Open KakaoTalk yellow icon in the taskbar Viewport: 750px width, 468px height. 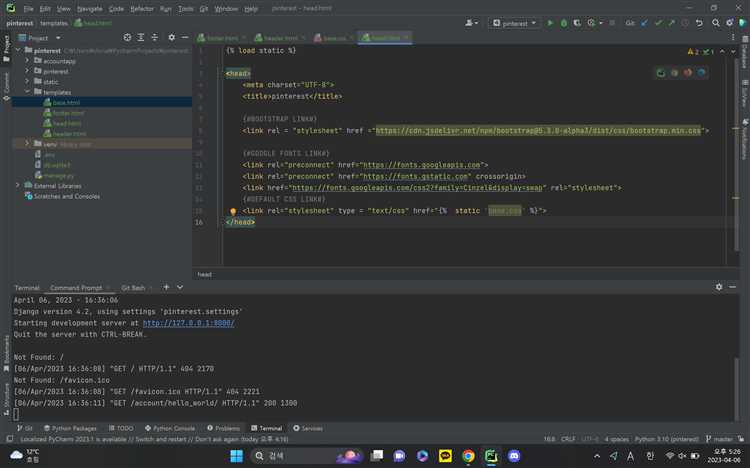coord(445,456)
